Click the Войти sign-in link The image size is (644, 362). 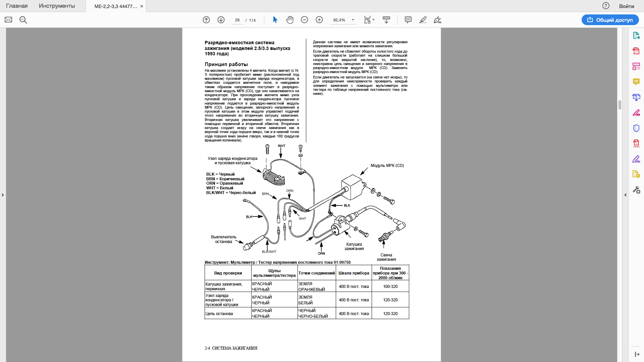click(x=626, y=6)
